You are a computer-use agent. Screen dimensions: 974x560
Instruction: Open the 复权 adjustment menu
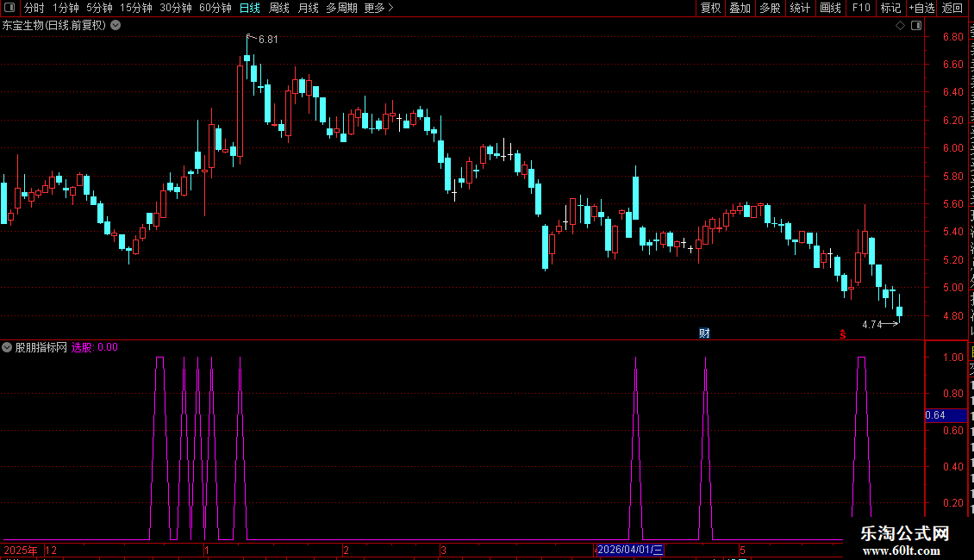click(x=710, y=8)
